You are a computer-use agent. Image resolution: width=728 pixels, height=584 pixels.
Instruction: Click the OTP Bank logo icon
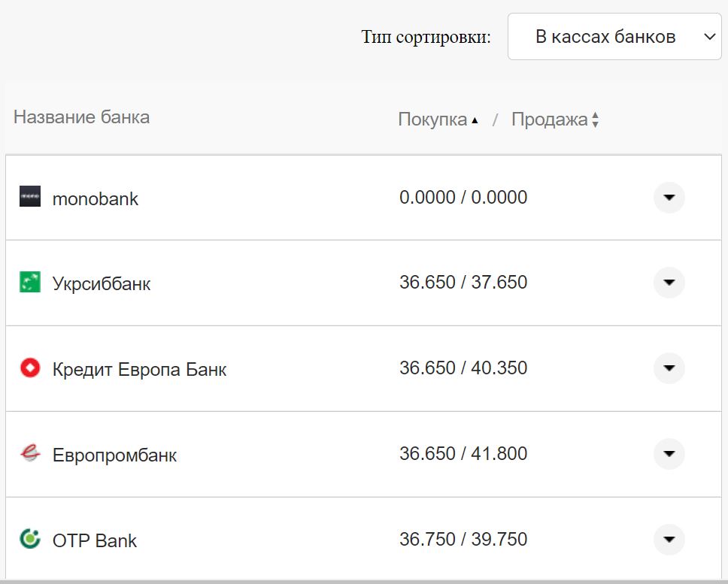pos(30,540)
